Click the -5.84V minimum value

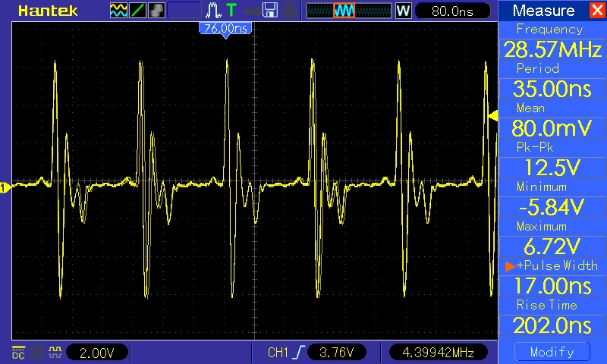tap(552, 207)
